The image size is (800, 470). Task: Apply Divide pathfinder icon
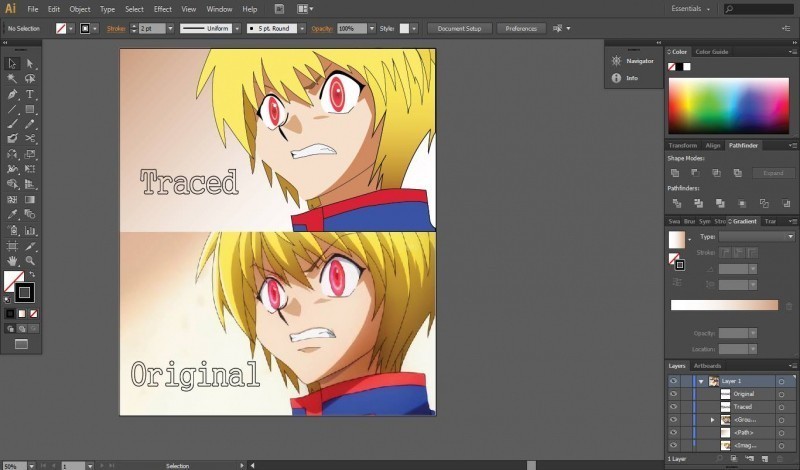point(677,204)
